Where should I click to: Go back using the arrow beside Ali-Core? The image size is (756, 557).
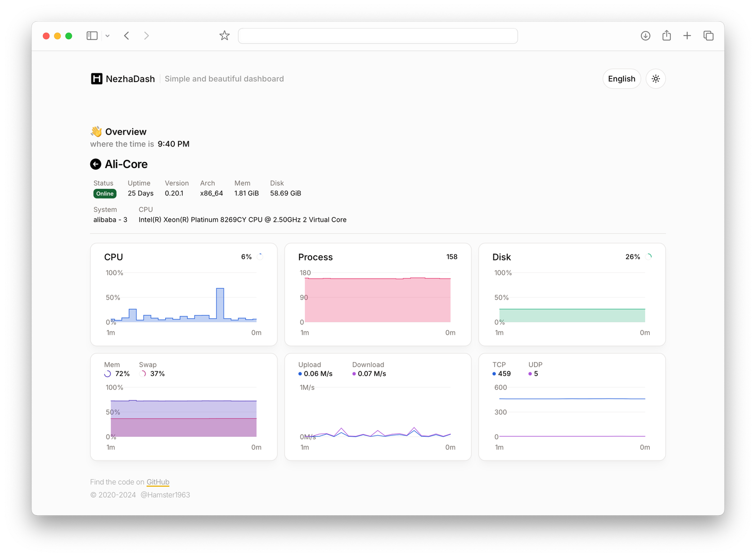95,164
